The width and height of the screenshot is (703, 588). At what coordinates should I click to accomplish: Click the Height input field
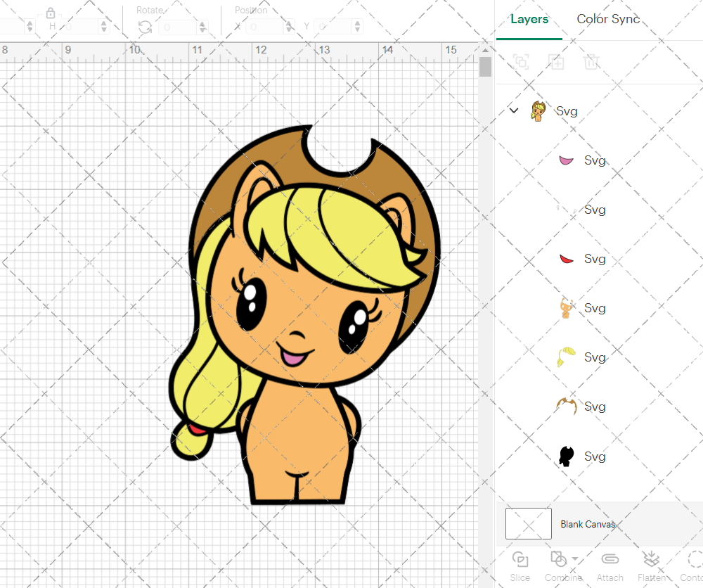pos(80,27)
